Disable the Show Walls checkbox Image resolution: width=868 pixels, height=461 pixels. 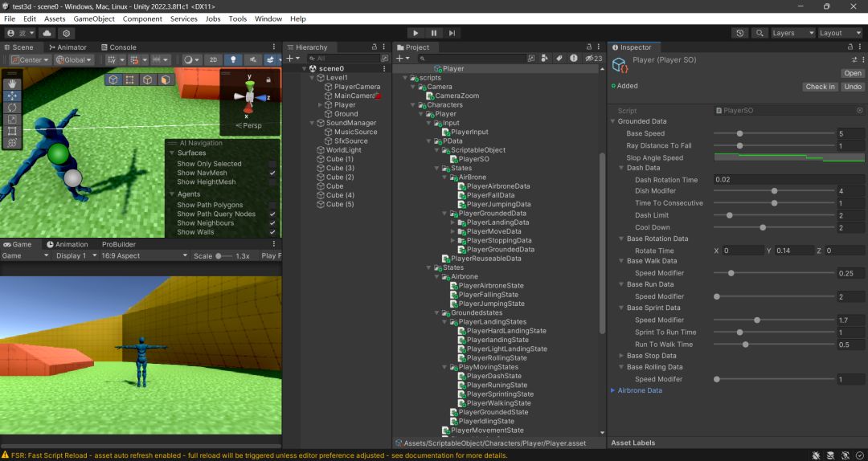click(273, 232)
